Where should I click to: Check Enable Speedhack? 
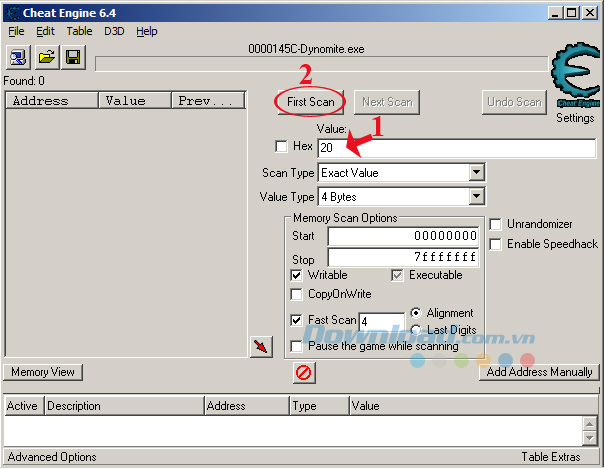pos(495,244)
